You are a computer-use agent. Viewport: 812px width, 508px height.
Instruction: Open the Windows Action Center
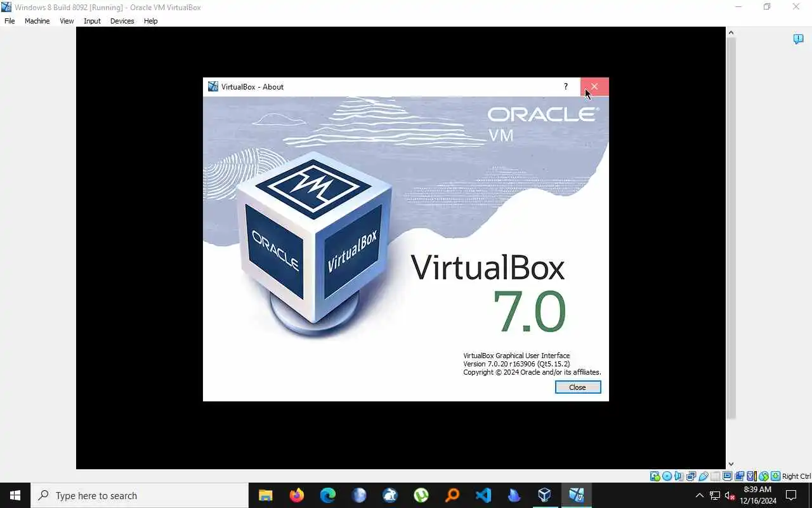pyautogui.click(x=792, y=495)
